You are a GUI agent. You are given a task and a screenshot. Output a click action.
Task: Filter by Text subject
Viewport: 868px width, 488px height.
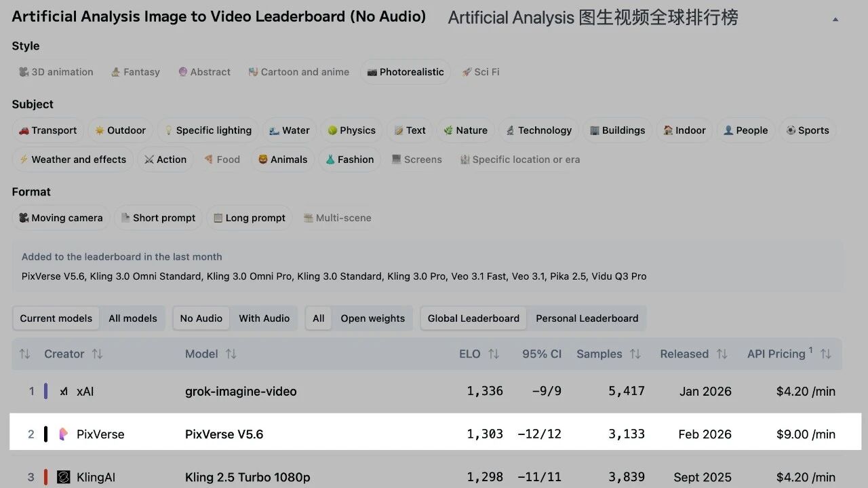[410, 130]
